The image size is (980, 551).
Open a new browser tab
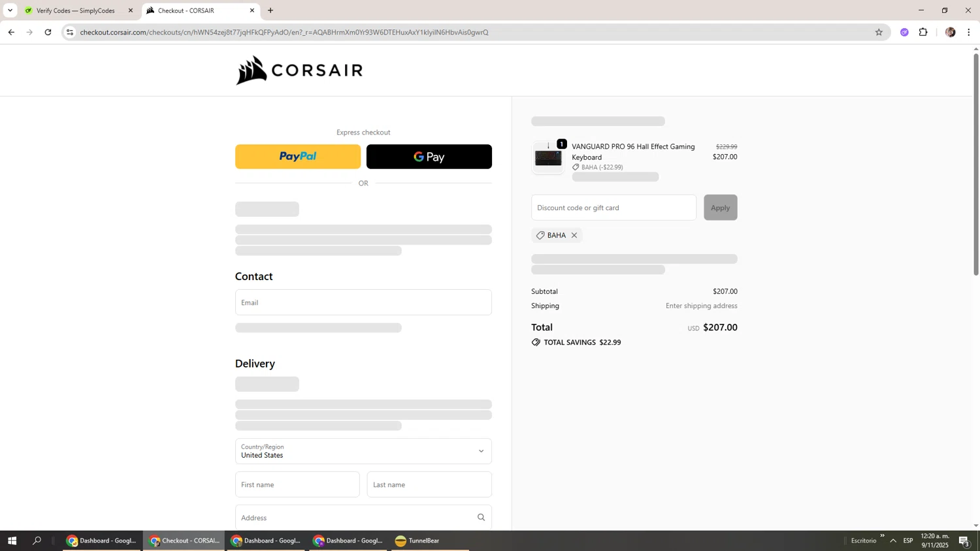coord(270,10)
